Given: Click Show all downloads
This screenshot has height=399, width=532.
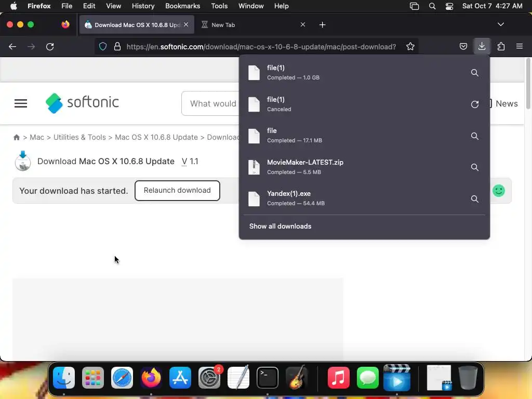Looking at the screenshot, I should point(280,227).
